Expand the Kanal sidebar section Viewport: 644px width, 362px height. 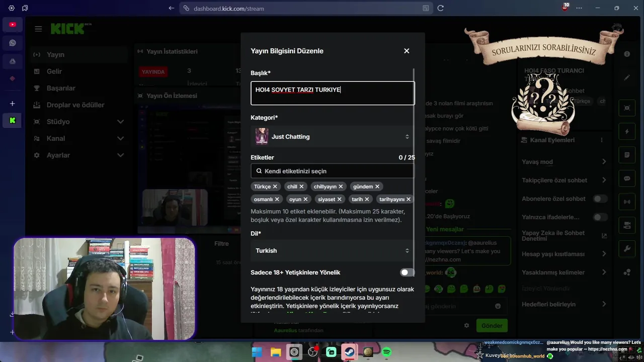(78, 138)
